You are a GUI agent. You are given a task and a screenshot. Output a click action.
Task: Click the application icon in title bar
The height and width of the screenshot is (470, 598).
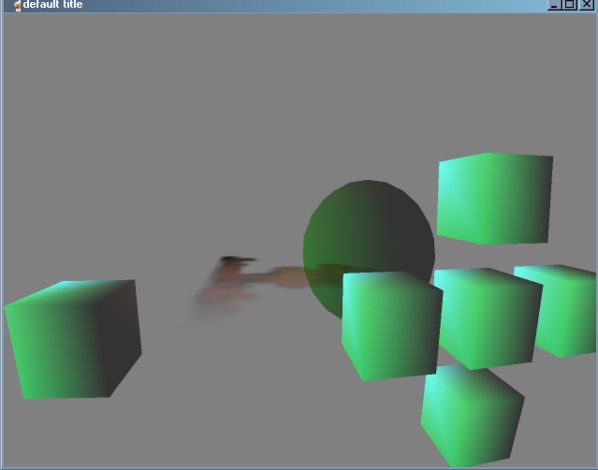click(17, 5)
